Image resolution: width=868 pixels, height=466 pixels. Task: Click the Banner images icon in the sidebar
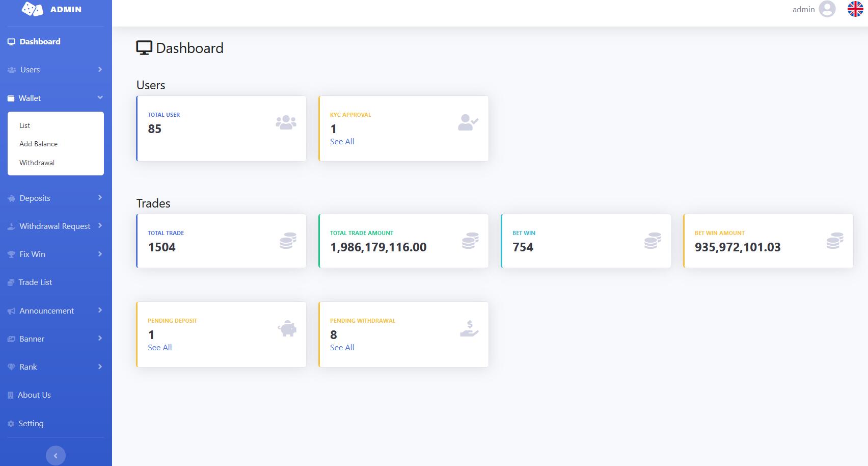11,339
